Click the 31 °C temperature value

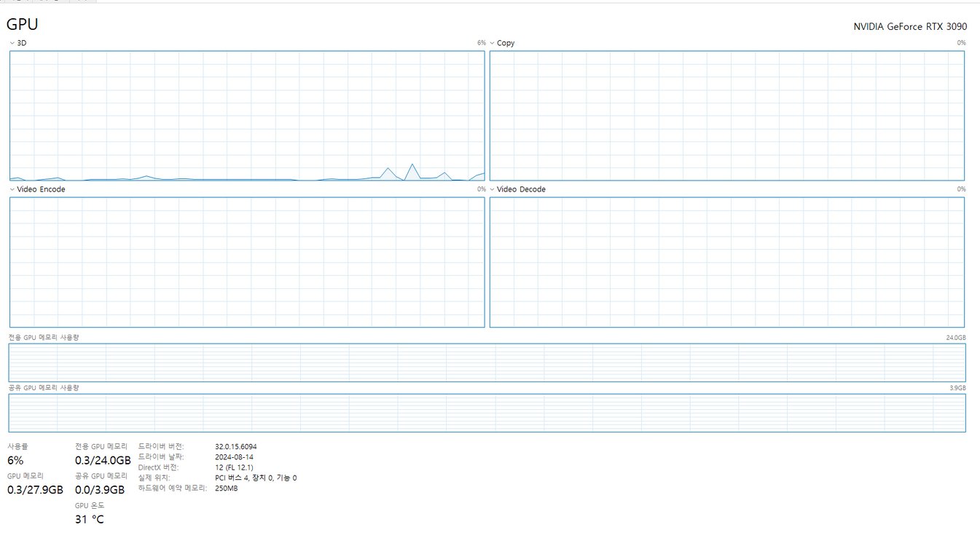pos(90,520)
